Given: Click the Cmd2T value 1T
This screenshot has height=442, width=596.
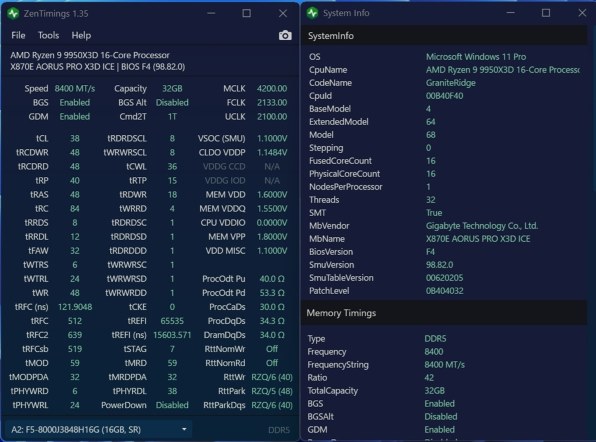Looking at the screenshot, I should [172, 117].
